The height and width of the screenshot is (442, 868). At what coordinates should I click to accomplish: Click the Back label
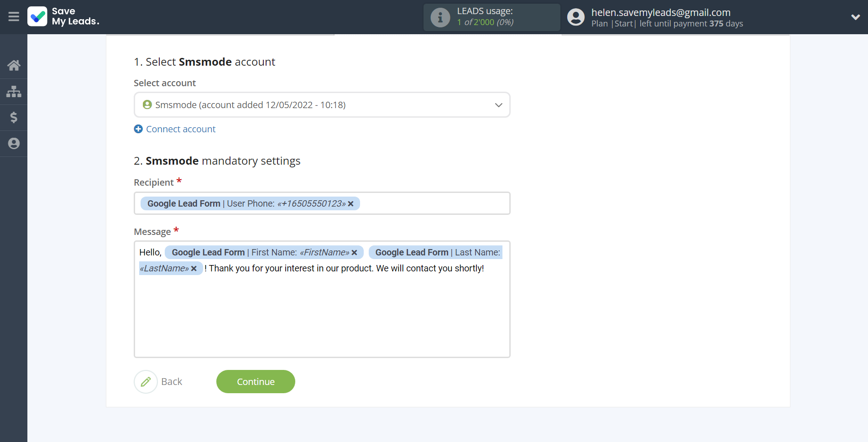click(x=172, y=382)
